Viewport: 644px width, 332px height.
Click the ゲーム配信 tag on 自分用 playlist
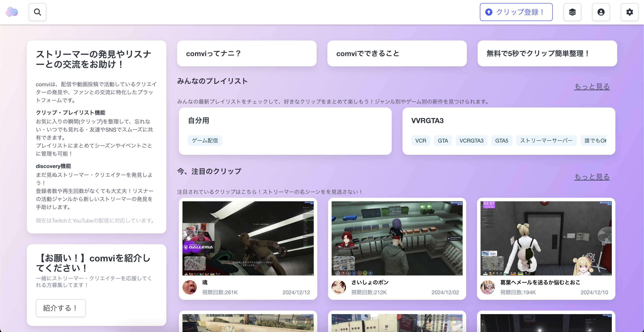coord(205,140)
